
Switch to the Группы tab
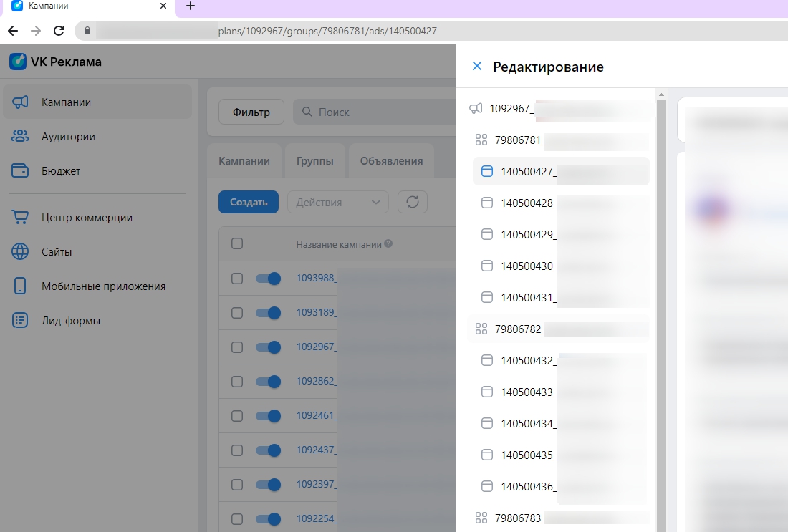coord(314,161)
